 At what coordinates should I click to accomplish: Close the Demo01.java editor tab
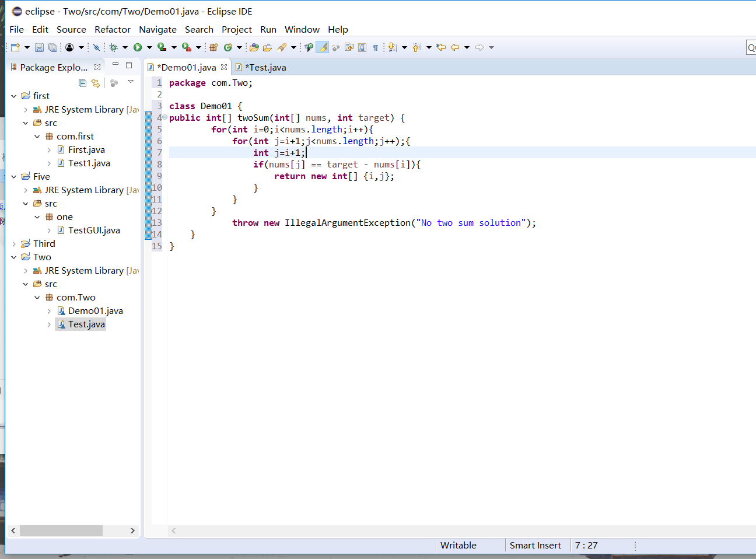click(224, 67)
